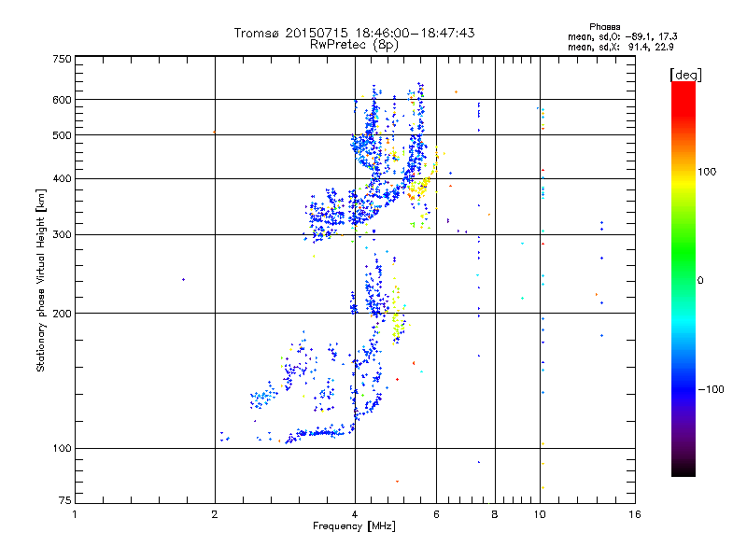This screenshot has height=560, width=747.
Task: Click the x-axis tick label "16"
Action: pos(635,514)
